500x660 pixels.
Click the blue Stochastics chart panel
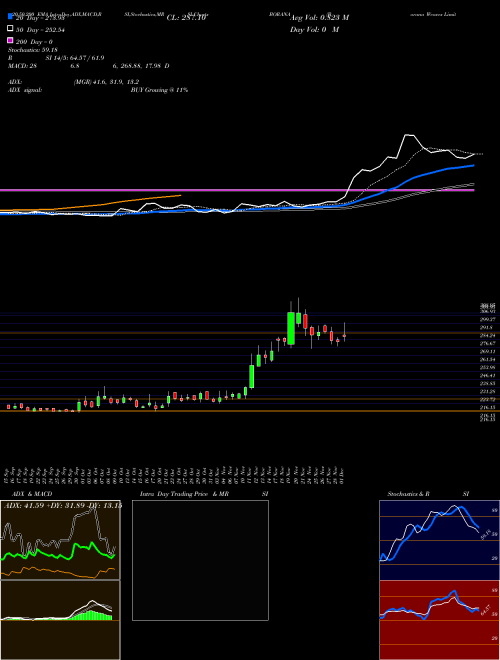click(x=439, y=540)
